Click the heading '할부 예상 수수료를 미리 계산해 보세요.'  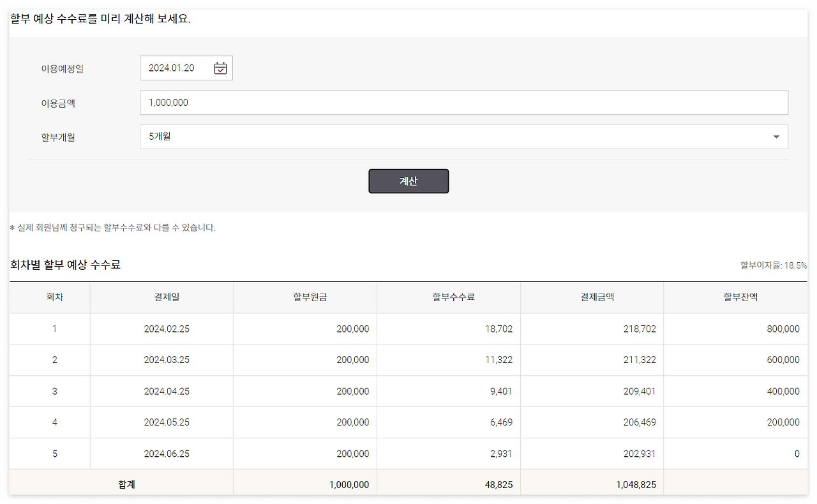pyautogui.click(x=101, y=19)
